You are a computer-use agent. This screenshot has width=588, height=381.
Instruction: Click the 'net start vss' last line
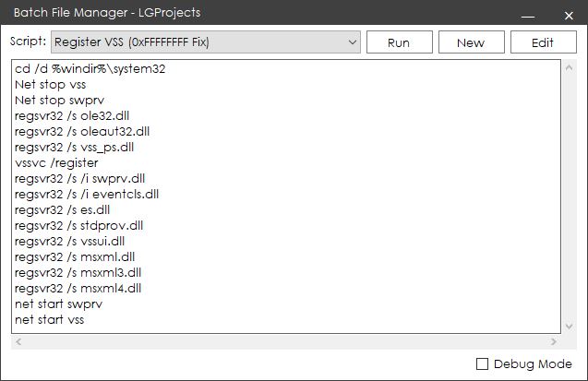pyautogui.click(x=50, y=320)
